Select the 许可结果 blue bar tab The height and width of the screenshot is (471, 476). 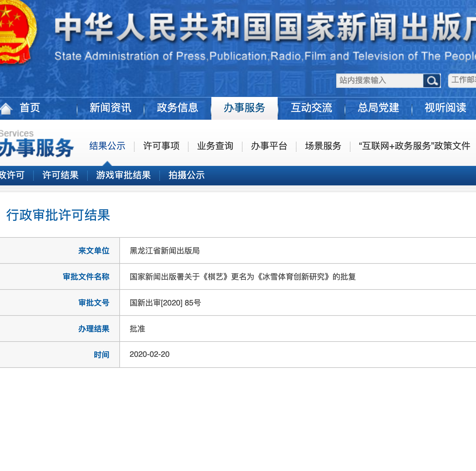60,175
